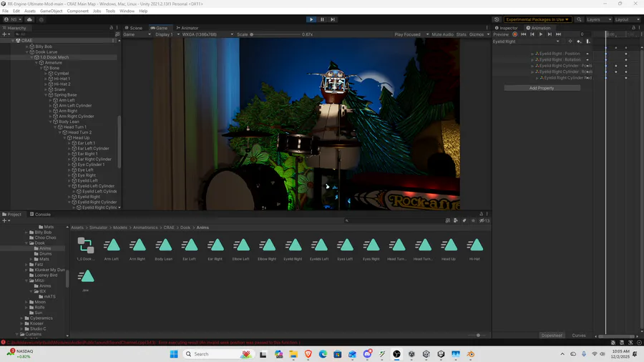Screen dimensions: 644x362
Task: Switch to the Dopesheet view
Action: coord(552,336)
